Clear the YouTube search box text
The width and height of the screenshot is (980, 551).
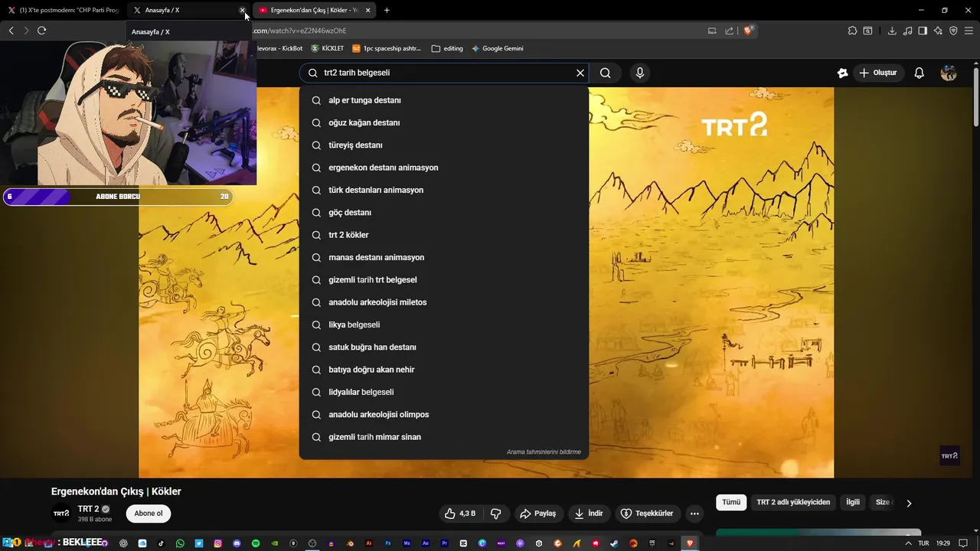[580, 73]
